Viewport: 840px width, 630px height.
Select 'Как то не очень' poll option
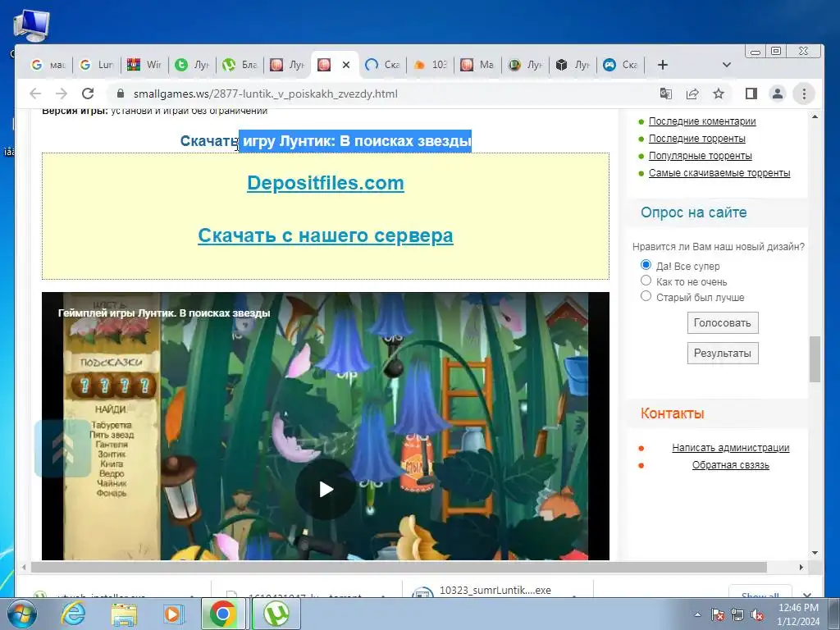point(646,281)
